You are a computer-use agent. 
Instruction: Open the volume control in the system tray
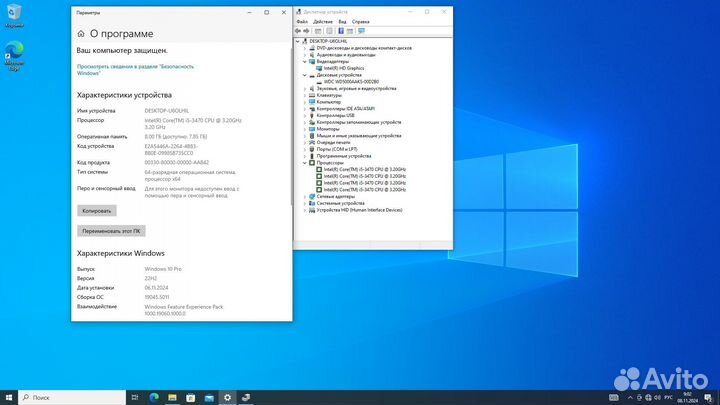657,398
